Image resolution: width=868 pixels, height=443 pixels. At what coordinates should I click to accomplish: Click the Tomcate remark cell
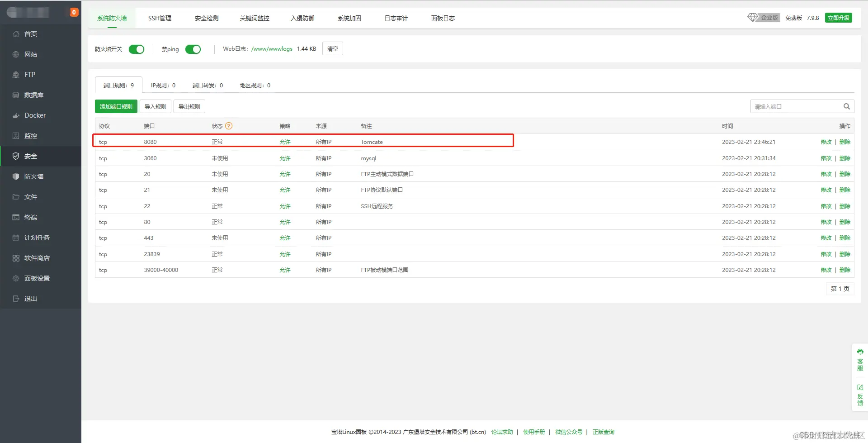[372, 142]
